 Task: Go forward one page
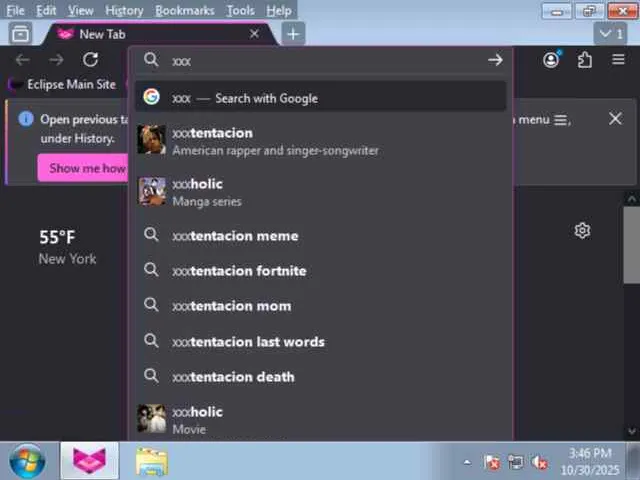tap(56, 60)
